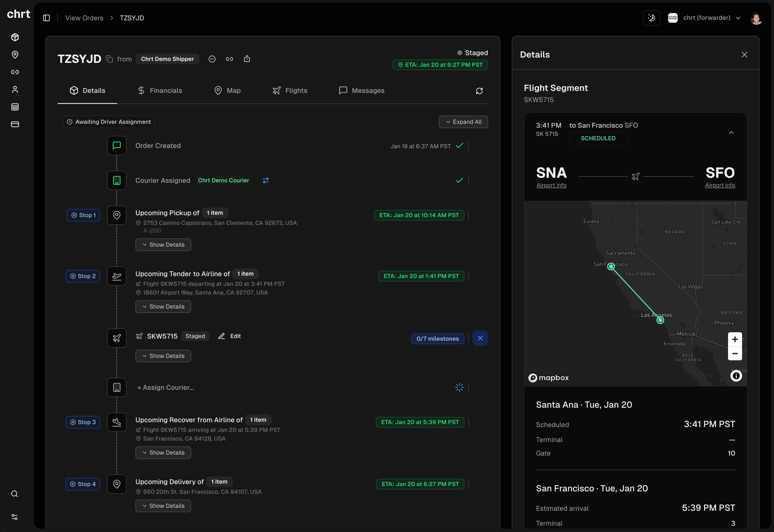Click the refresh icon near the Messages tab
Image resolution: width=774 pixels, height=532 pixels.
(479, 91)
